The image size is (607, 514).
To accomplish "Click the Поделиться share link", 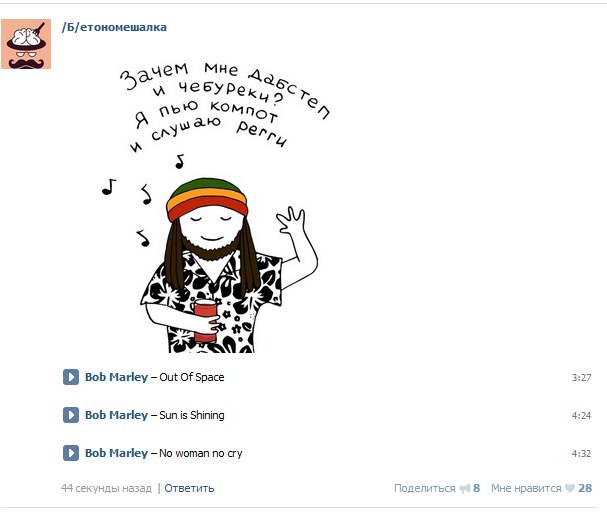I will point(425,488).
